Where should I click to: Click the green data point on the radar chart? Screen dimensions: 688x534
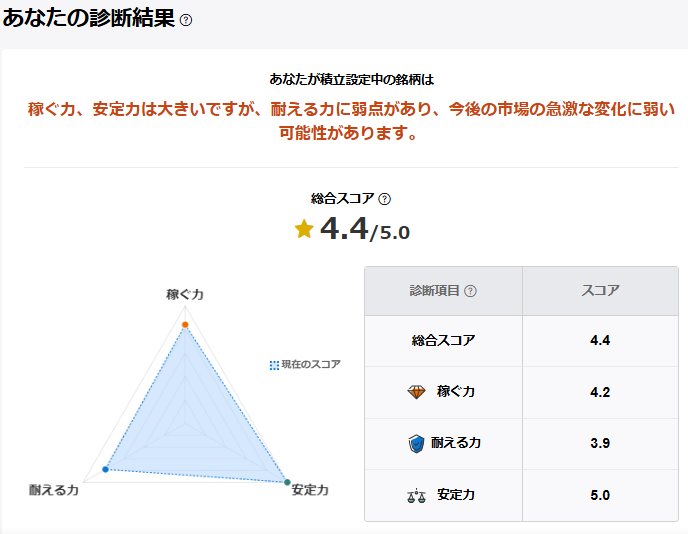[x=287, y=483]
